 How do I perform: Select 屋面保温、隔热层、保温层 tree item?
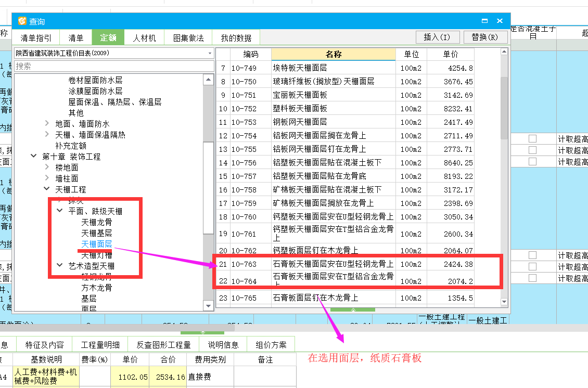click(115, 102)
